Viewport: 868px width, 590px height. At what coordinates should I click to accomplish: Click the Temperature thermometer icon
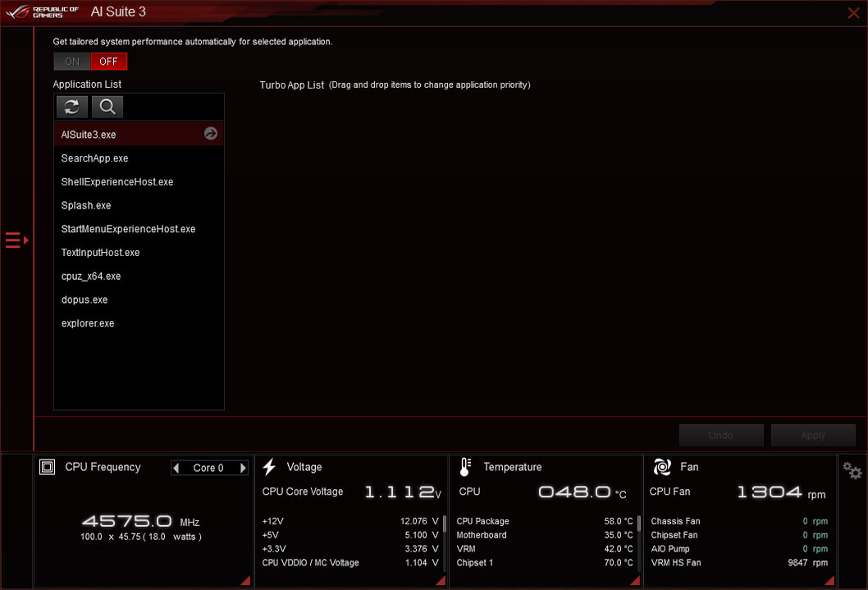pos(465,467)
